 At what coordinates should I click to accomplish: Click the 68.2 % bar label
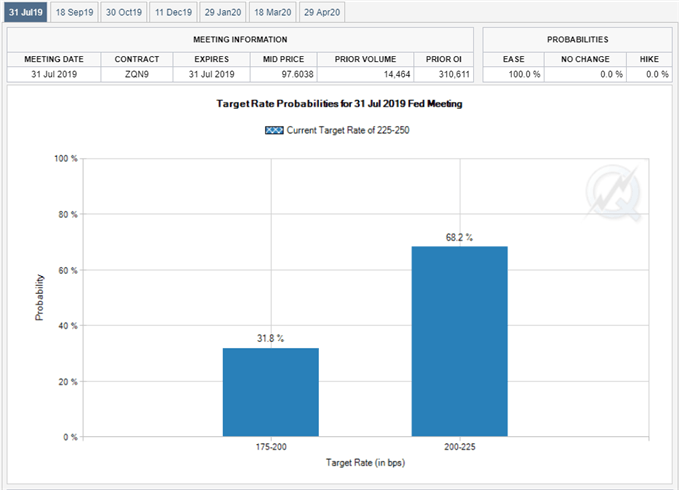459,237
